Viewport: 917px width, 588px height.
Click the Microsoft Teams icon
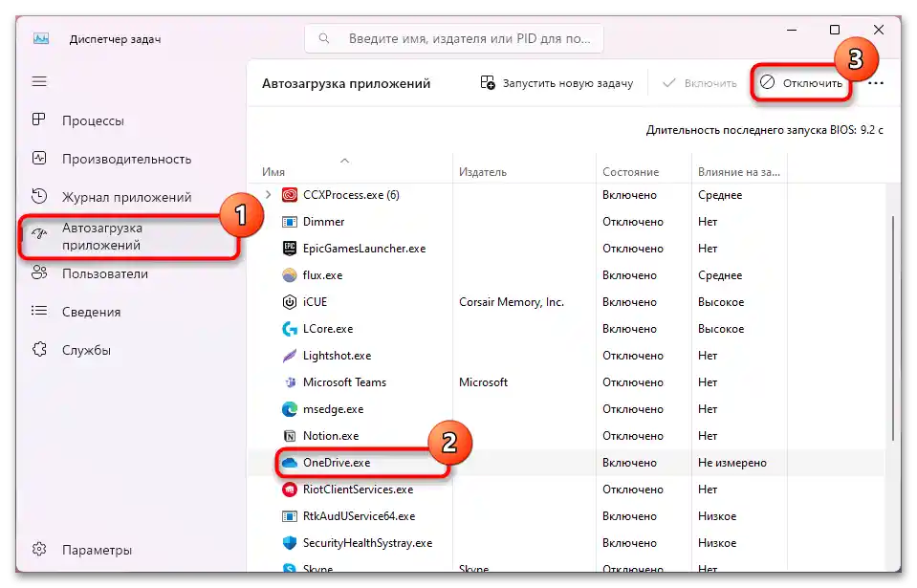click(x=289, y=381)
